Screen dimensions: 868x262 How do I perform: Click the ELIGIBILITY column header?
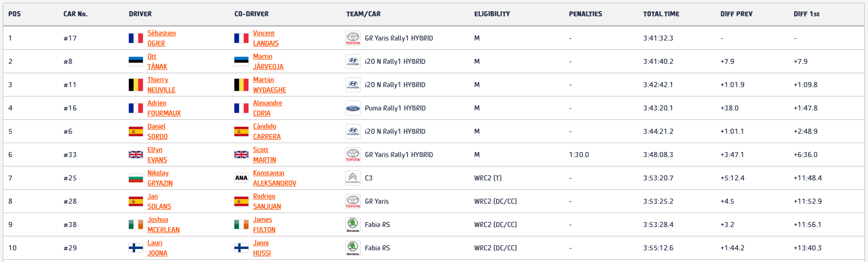point(492,14)
